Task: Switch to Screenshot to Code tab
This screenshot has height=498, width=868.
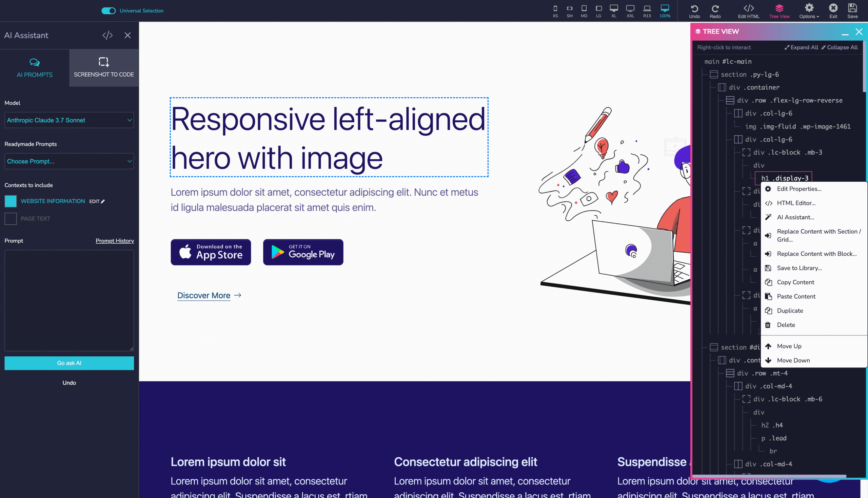Action: pos(104,68)
